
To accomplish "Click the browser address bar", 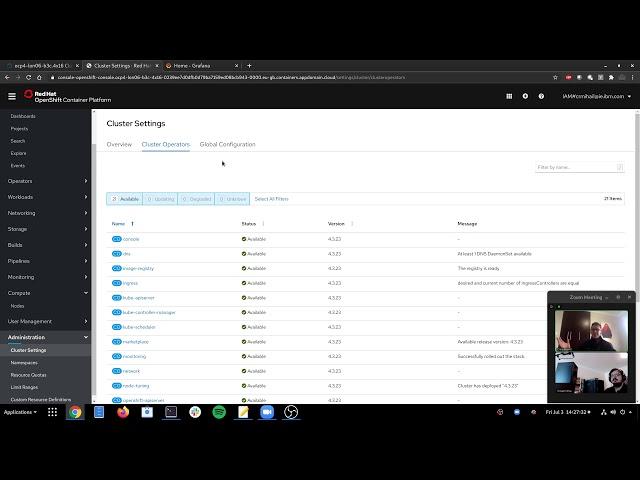I will pos(302,77).
